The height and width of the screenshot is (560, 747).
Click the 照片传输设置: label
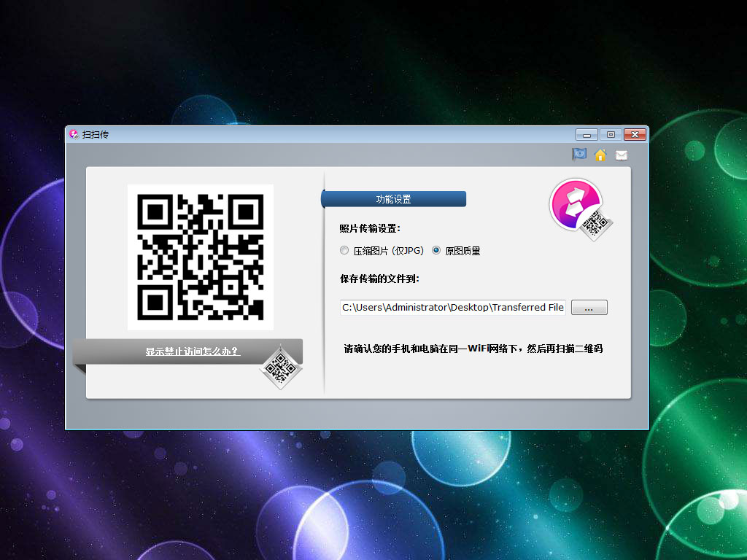click(370, 228)
